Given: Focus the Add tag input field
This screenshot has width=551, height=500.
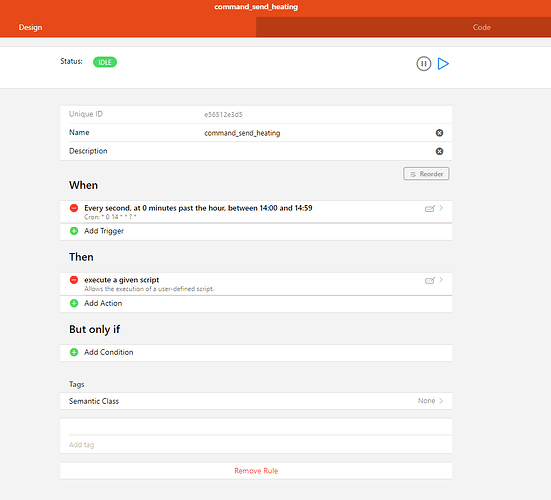Looking at the screenshot, I should [256, 445].
